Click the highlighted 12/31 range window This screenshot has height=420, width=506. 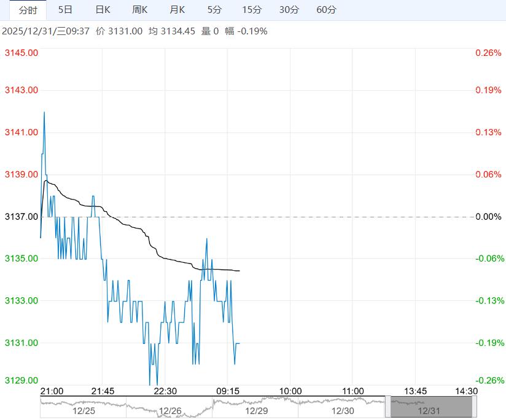coord(430,407)
